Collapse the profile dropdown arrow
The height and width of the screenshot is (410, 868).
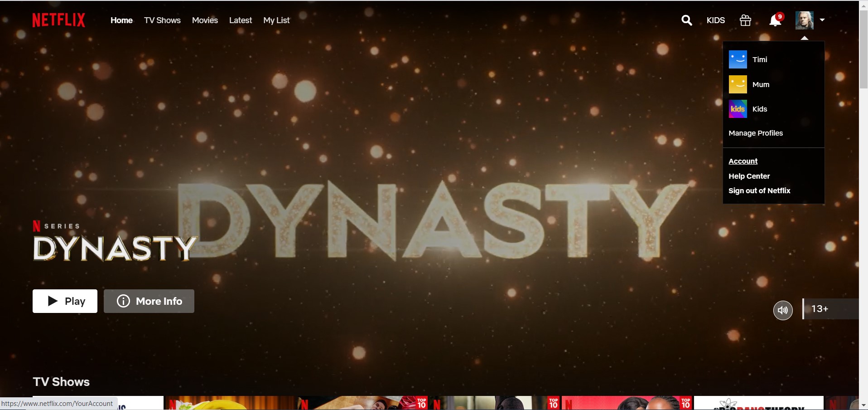click(822, 20)
